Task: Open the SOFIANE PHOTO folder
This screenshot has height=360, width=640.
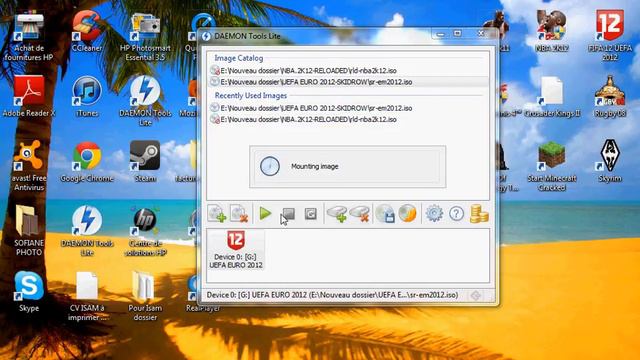Action: pyautogui.click(x=29, y=231)
